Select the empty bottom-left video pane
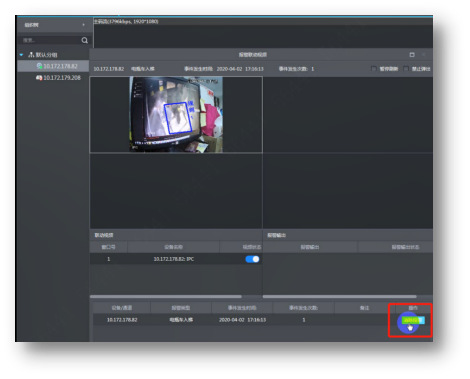 (x=176, y=191)
